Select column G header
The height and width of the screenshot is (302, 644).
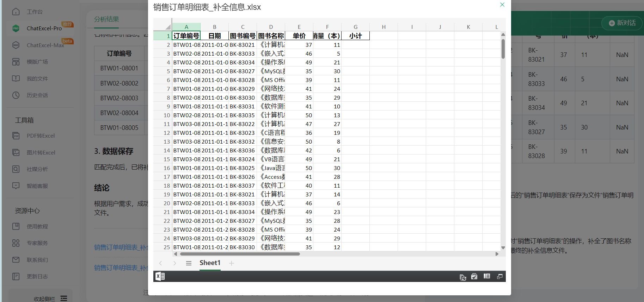coord(355,27)
